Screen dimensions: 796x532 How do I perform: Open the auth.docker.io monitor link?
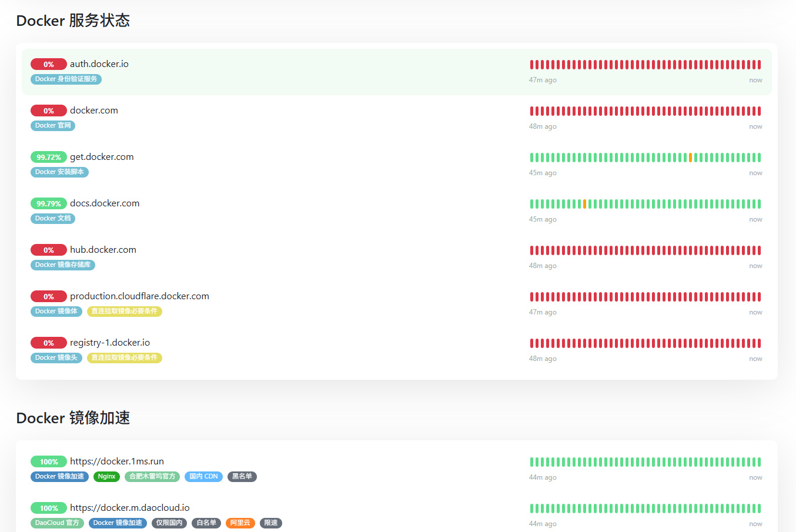click(x=99, y=64)
